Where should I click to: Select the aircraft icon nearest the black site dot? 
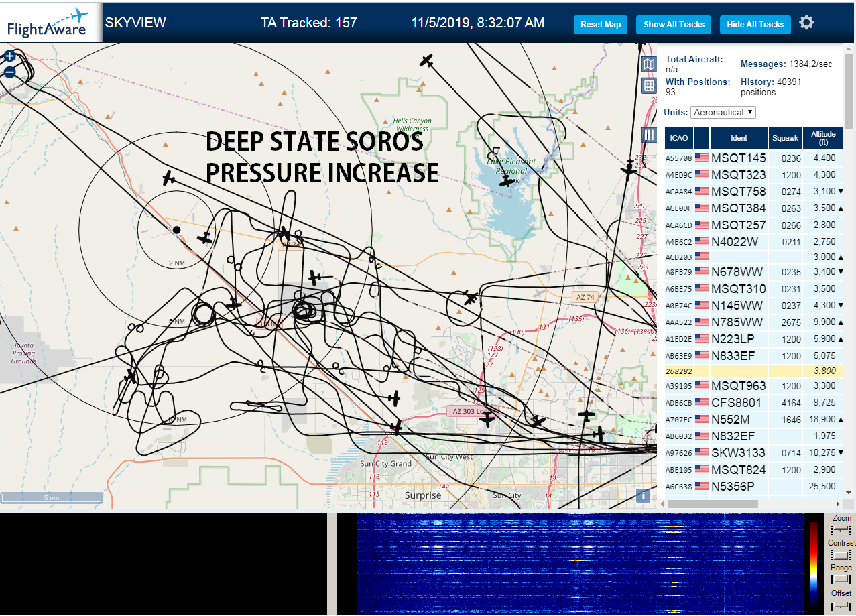(x=204, y=238)
